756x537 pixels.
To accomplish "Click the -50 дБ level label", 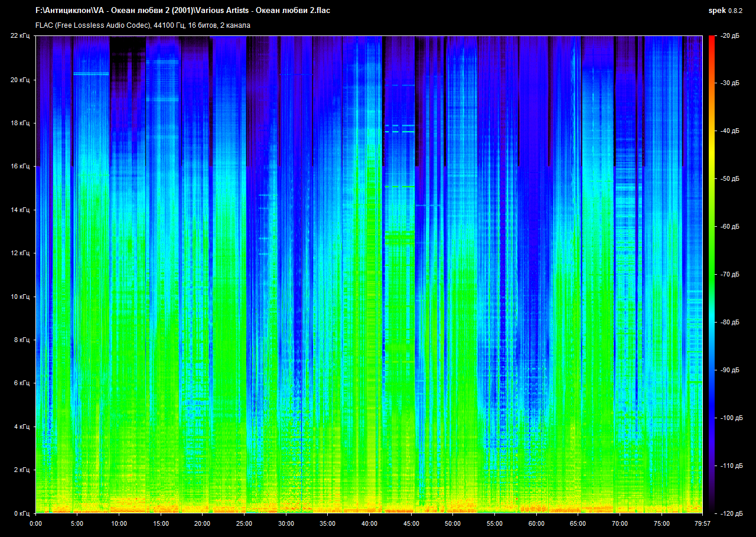I will point(729,179).
